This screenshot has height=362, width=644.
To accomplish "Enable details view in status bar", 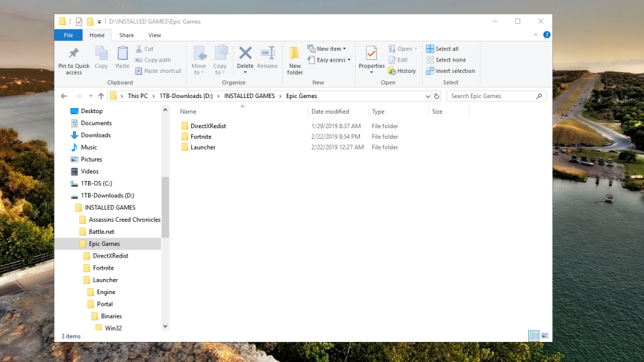I will (x=534, y=336).
